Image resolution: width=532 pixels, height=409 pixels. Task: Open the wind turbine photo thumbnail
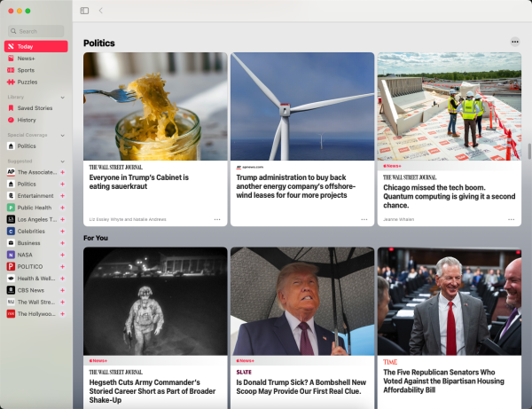click(302, 106)
